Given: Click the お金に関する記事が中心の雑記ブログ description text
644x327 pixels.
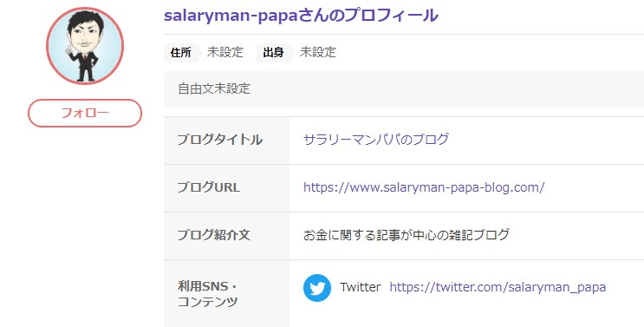Looking at the screenshot, I should 407,235.
